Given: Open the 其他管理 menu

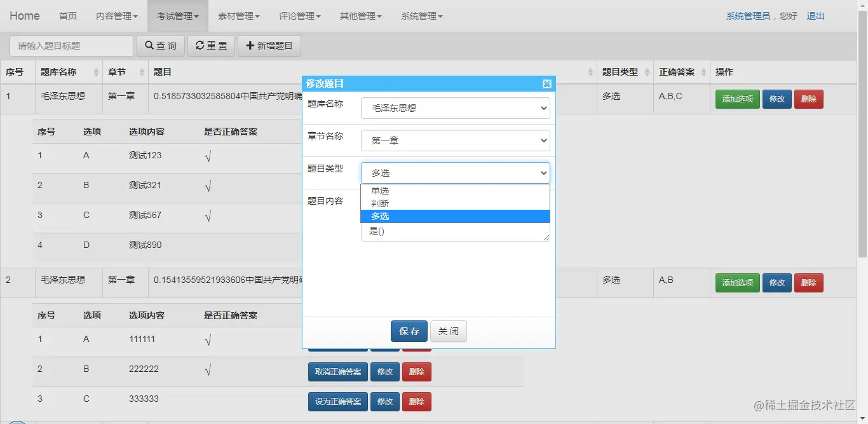Looking at the screenshot, I should 361,16.
